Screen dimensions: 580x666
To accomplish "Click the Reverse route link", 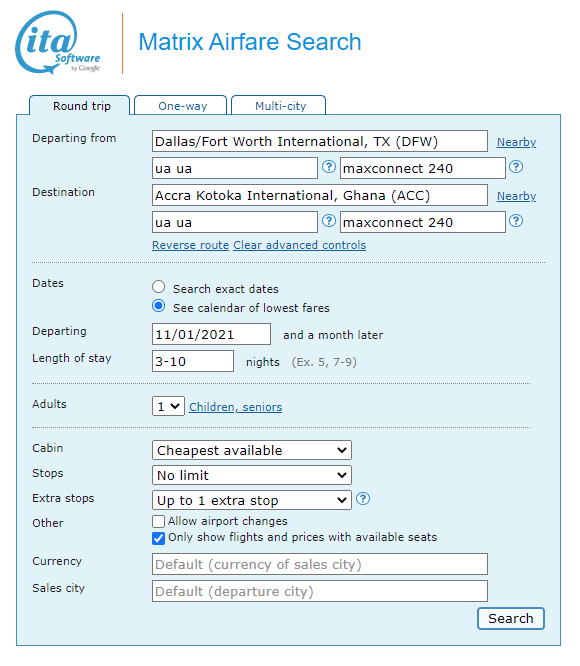I will coord(191,245).
